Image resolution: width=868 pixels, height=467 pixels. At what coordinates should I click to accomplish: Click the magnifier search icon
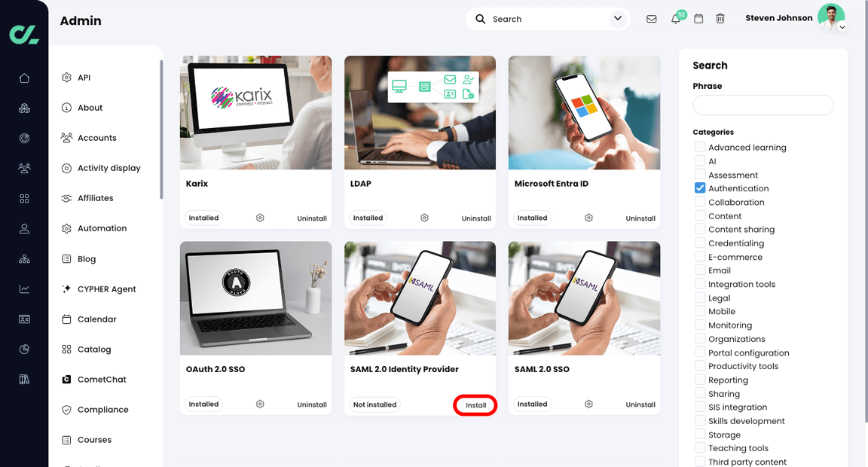(481, 19)
